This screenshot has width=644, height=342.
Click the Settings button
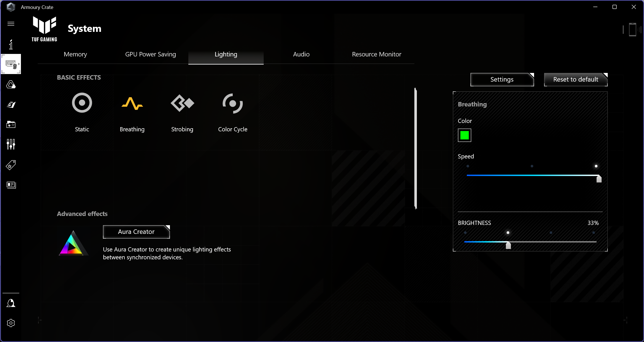click(x=502, y=80)
